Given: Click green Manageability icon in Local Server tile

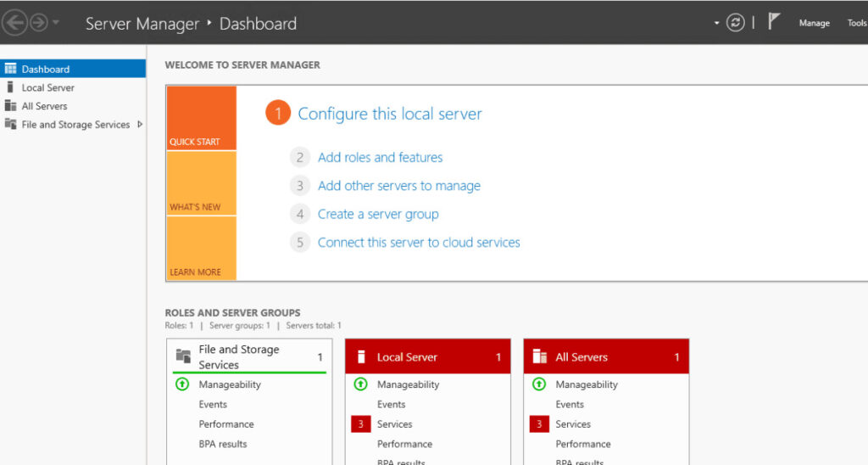Looking at the screenshot, I should point(360,384).
